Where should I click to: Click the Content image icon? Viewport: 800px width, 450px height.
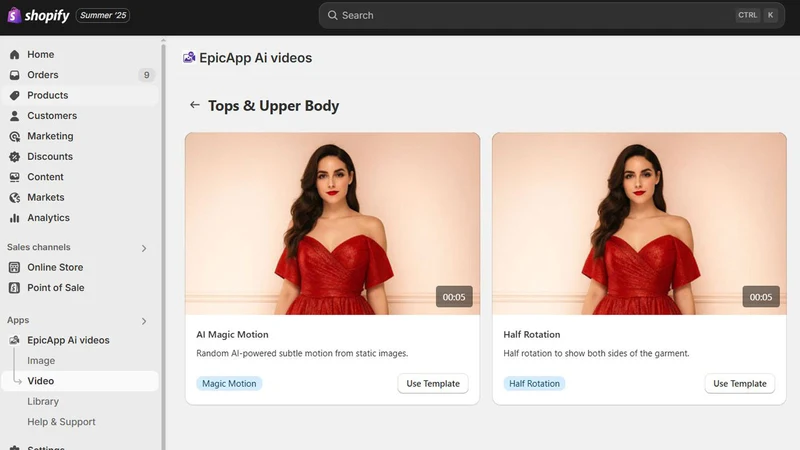coord(15,177)
